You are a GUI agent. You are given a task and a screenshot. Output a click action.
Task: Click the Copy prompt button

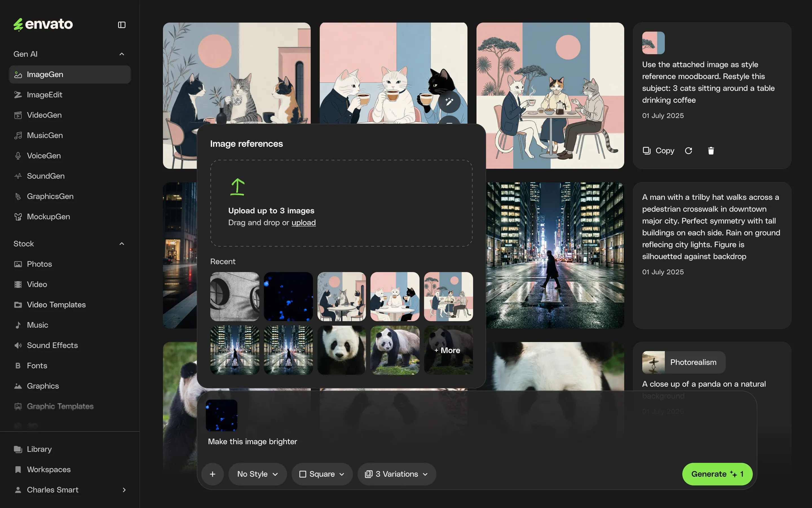[658, 151]
